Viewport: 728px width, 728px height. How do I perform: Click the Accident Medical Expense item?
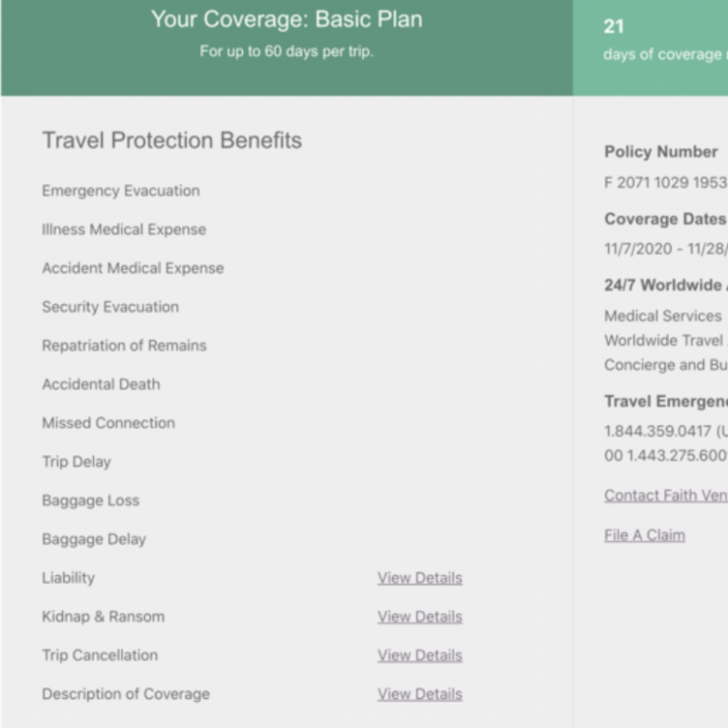click(133, 268)
